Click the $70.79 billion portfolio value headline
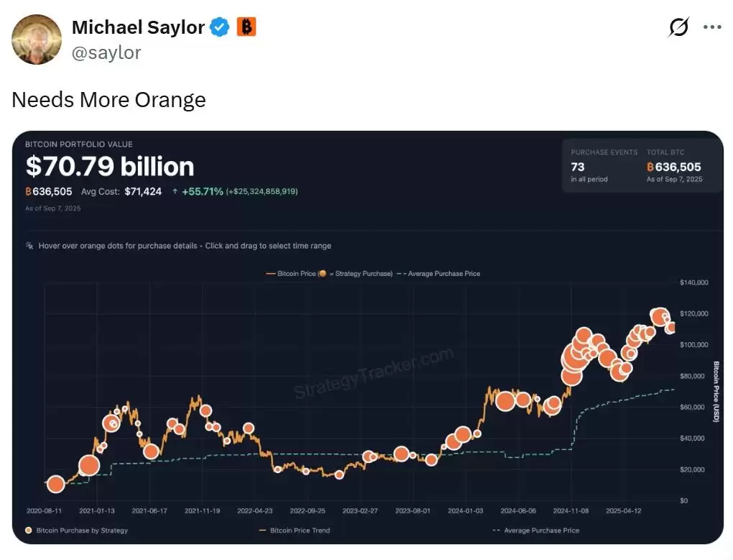Image resolution: width=733 pixels, height=560 pixels. click(x=109, y=166)
